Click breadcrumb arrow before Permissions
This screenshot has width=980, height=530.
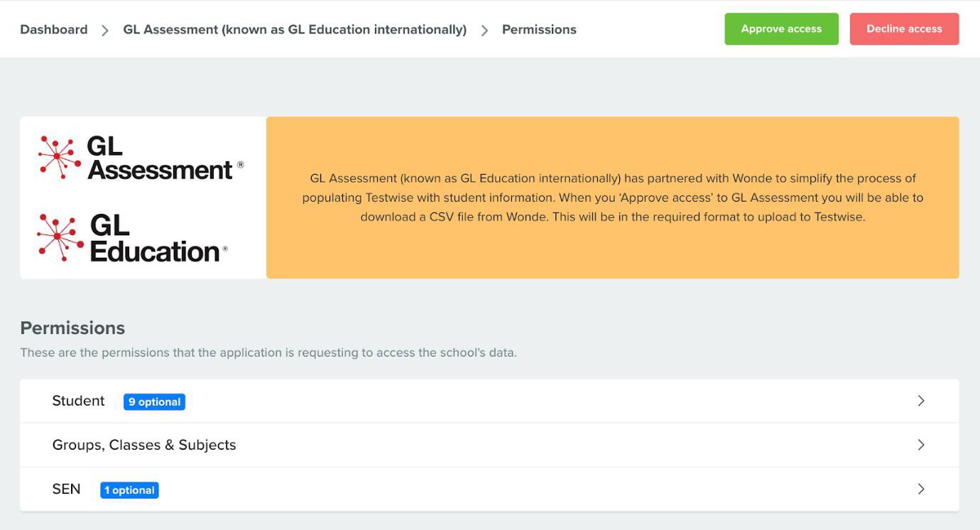pos(484,30)
